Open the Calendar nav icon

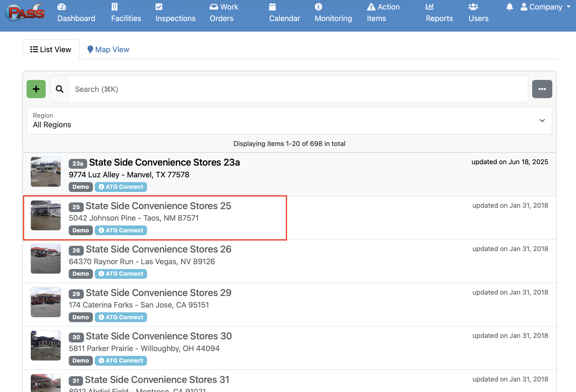tap(272, 7)
